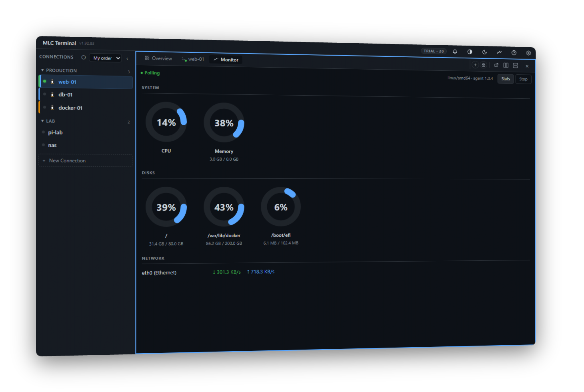This screenshot has height=392, width=584.
Task: Click the Memory 38% gauge
Action: [x=224, y=123]
